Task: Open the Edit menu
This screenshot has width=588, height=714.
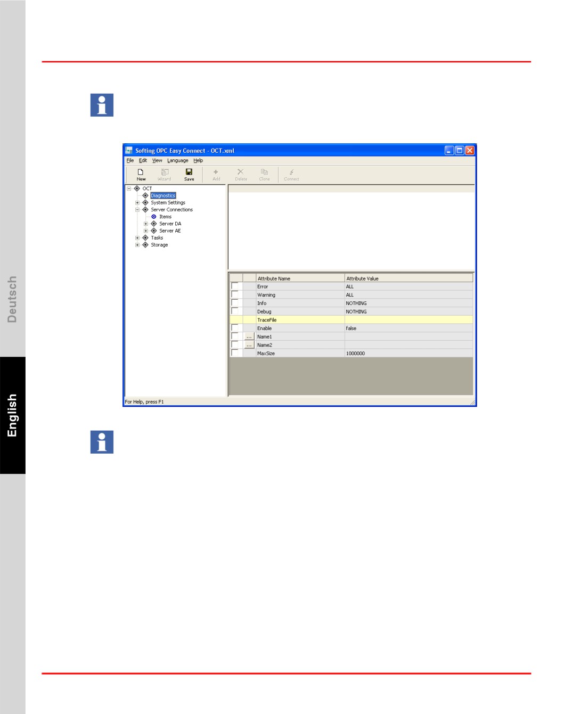Action: tap(143, 160)
